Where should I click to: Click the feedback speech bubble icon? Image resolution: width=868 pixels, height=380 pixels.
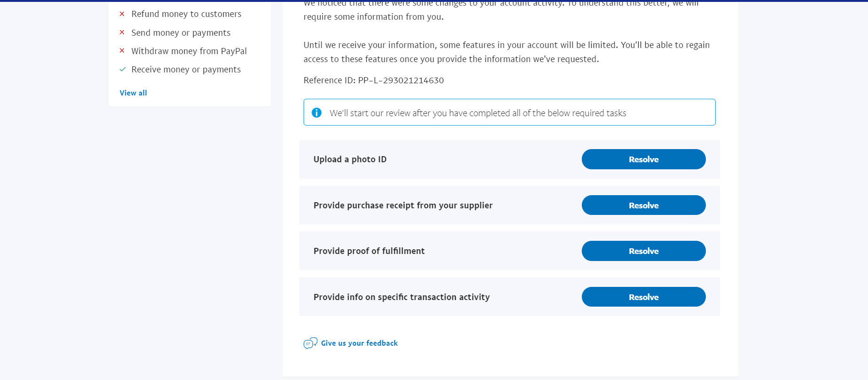310,343
